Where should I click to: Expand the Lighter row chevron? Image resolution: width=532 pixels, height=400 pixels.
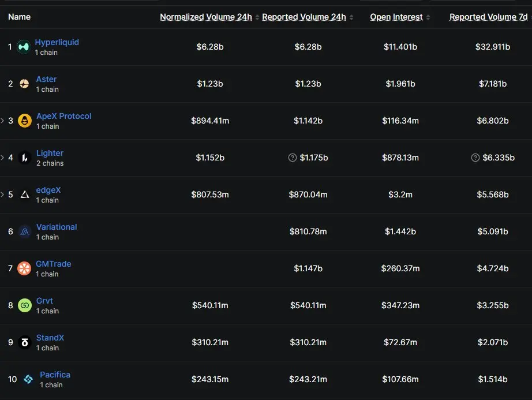(2, 158)
